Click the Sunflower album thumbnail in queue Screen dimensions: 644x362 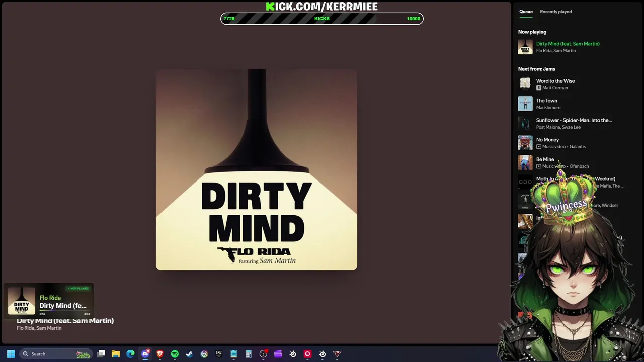pos(525,123)
